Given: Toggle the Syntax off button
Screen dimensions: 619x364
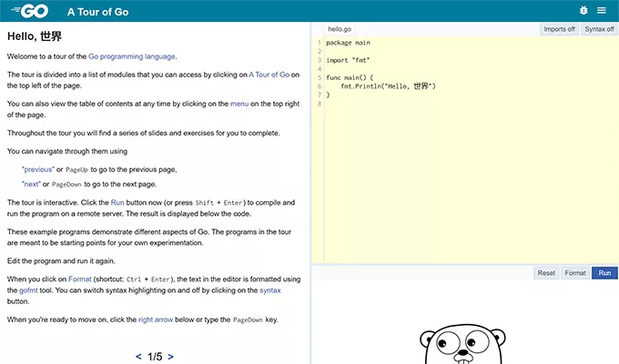Looking at the screenshot, I should coord(599,29).
